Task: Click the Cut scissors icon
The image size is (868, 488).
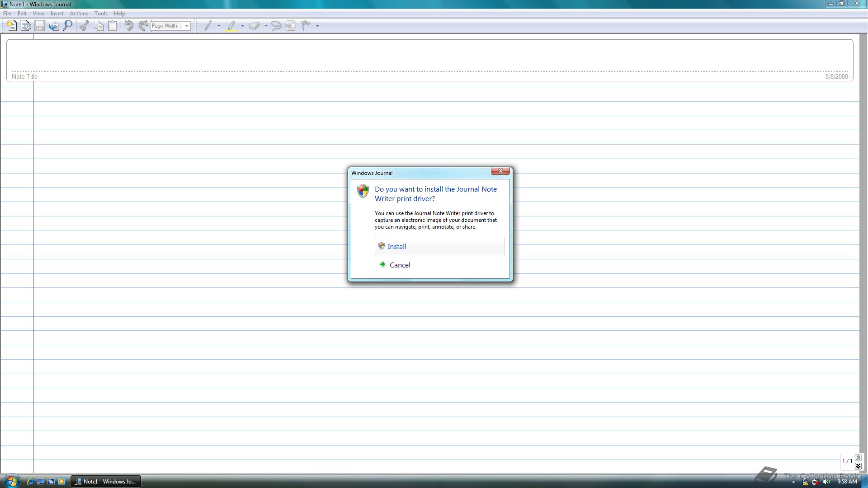Action: tap(84, 26)
